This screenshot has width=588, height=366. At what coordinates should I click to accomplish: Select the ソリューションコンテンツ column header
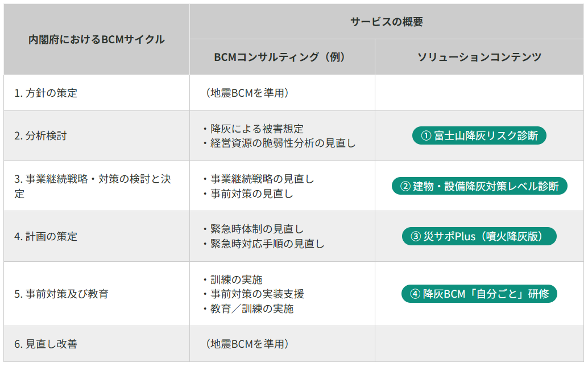(x=479, y=57)
